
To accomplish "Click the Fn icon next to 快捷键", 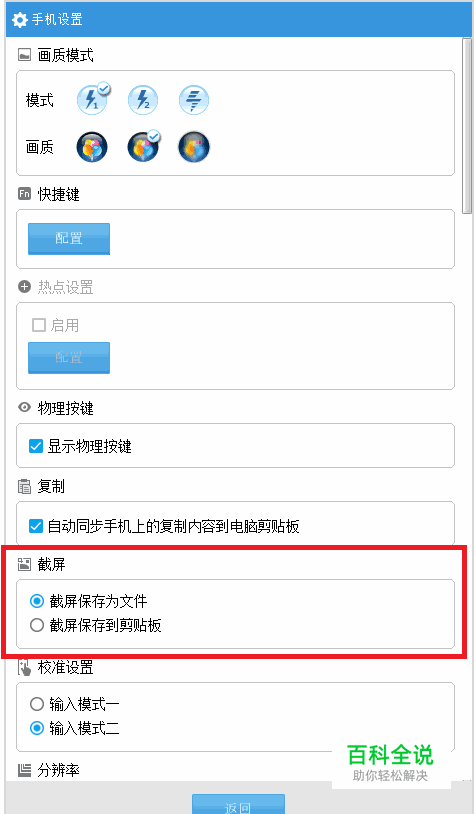I will point(24,194).
